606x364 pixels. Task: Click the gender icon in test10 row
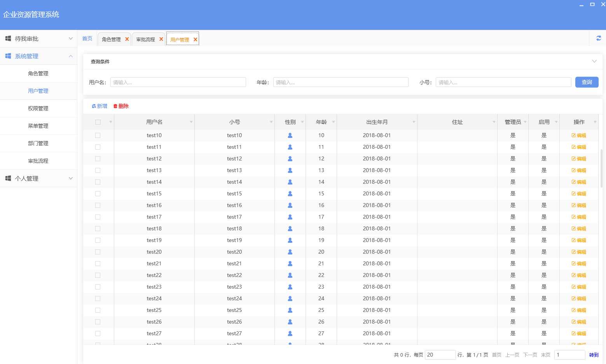click(290, 136)
